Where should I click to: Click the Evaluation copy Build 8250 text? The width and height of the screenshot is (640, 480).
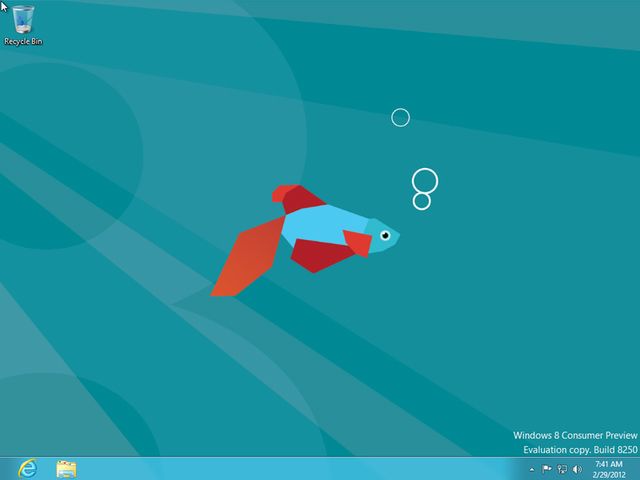tap(579, 450)
